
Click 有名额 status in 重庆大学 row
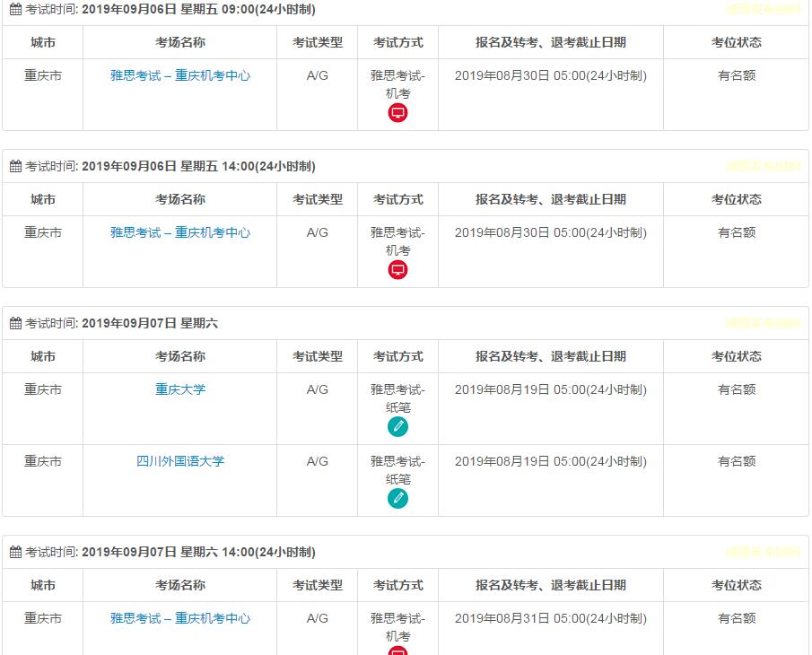(737, 390)
